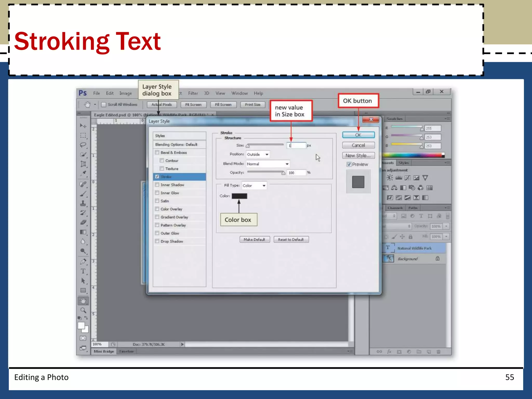Open the Edit menu
The width and height of the screenshot is (532, 399).
(110, 93)
